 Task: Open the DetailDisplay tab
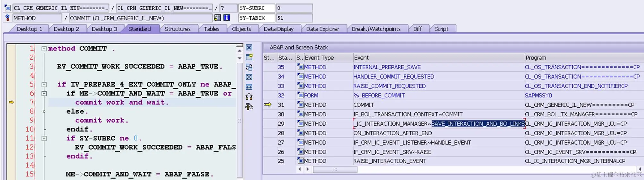[x=279, y=29]
